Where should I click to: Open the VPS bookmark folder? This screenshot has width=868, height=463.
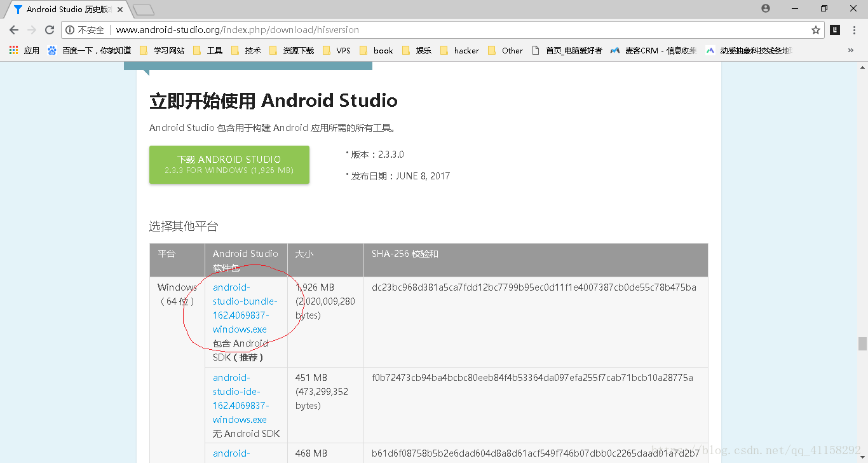pos(337,50)
